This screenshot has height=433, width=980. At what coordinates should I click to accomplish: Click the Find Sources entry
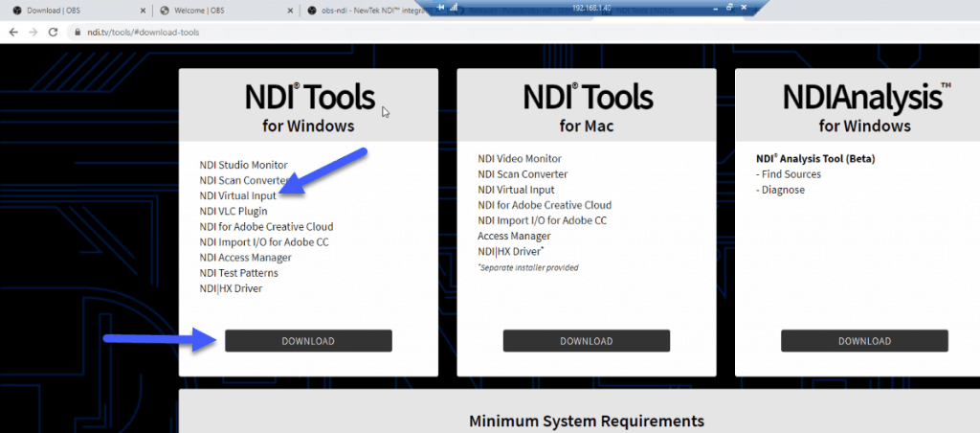789,174
